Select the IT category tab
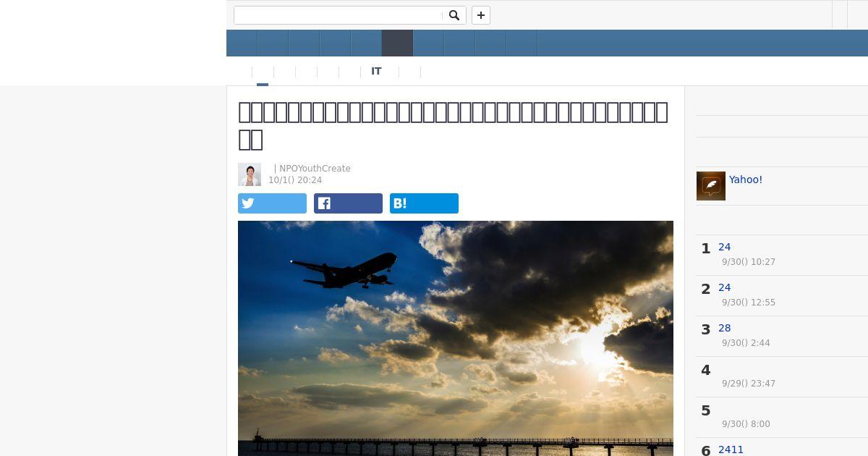Screen dimensions: 868x456 (x=376, y=71)
